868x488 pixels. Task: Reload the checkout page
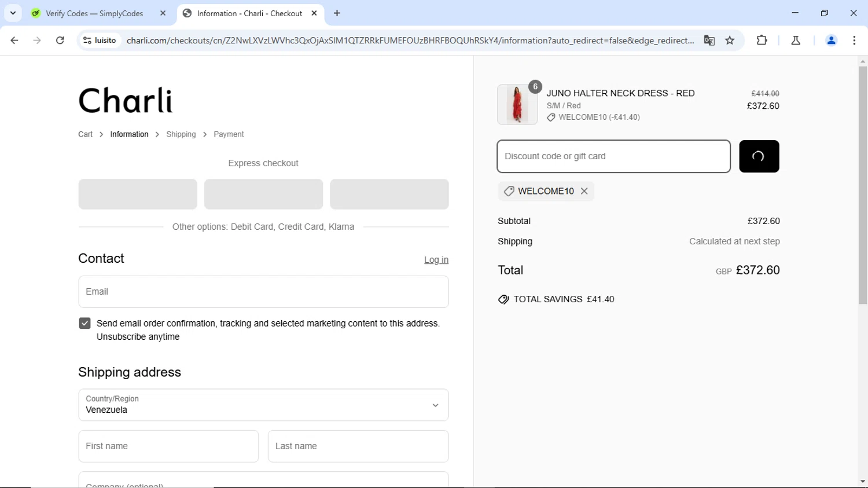60,41
